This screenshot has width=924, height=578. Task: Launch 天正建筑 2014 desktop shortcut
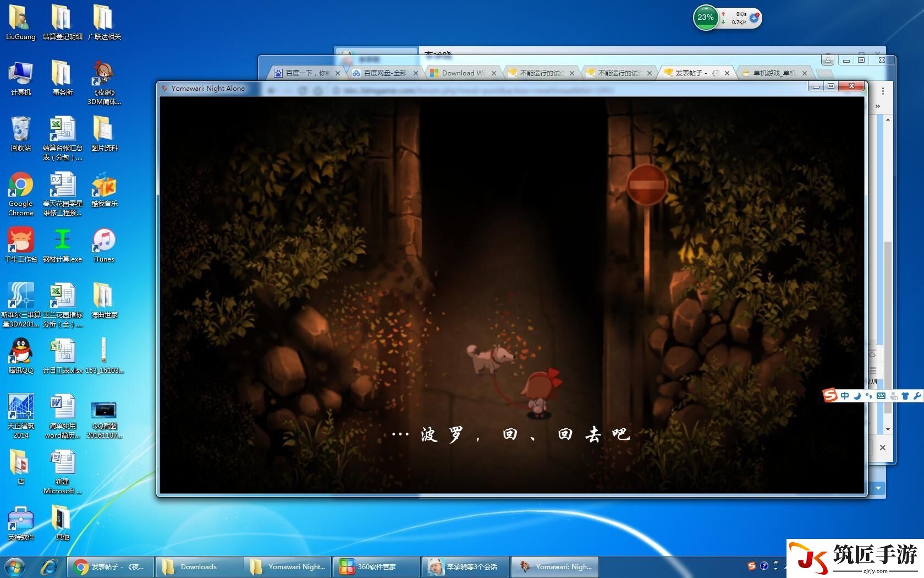pos(20,416)
